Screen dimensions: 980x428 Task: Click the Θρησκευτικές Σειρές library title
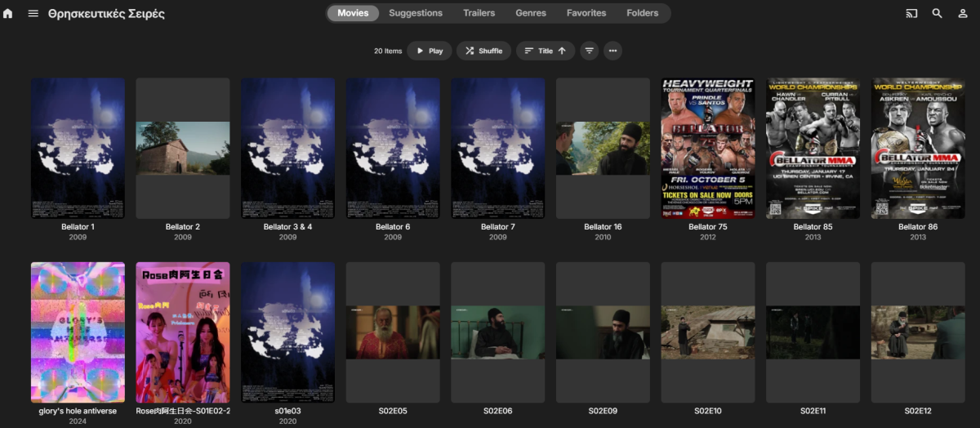106,14
